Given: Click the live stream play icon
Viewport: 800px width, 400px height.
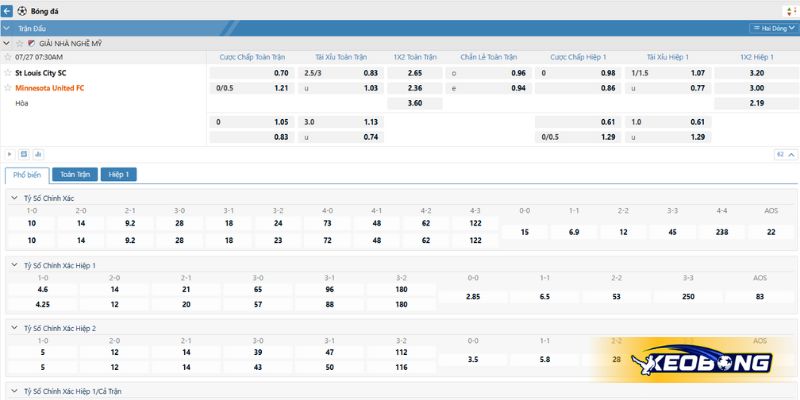Looking at the screenshot, I should (x=9, y=154).
